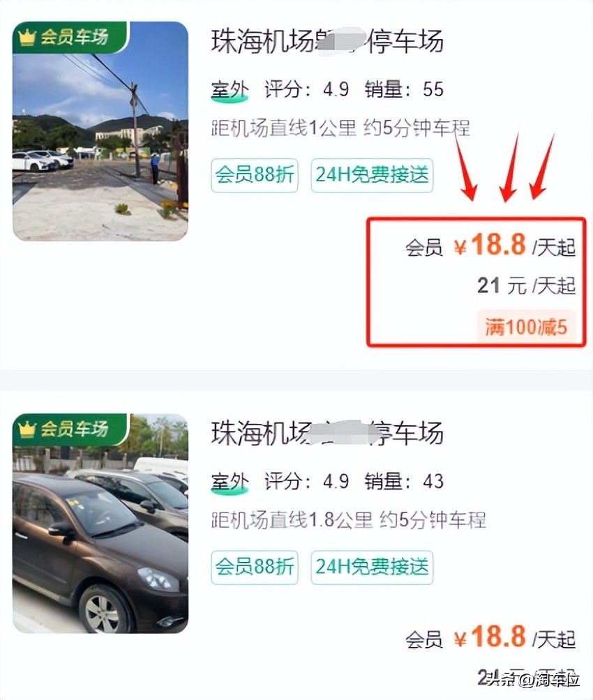Viewport: 593px width, 700px height.
Task: Select second 会员车场 green banner label
Action: [x=70, y=429]
